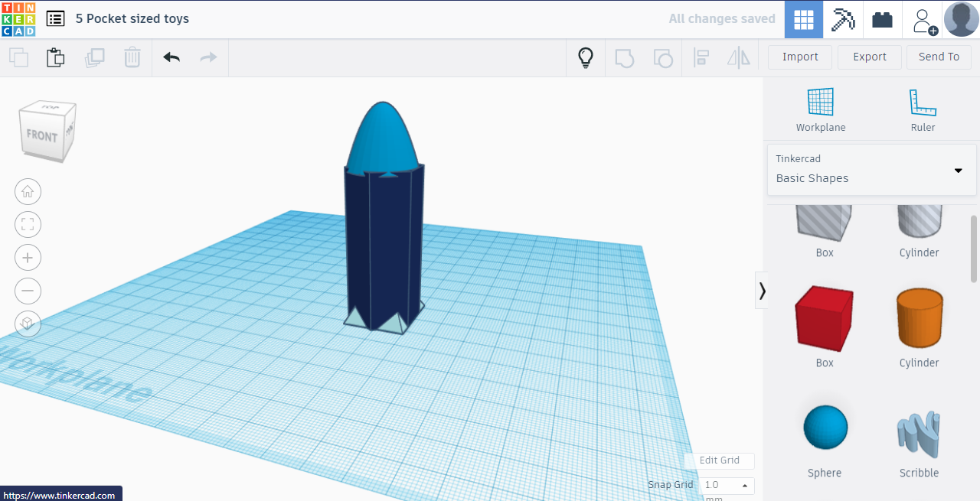Switch to the Blocks pickaxe mode
Viewport: 980px width, 501px height.
click(842, 19)
